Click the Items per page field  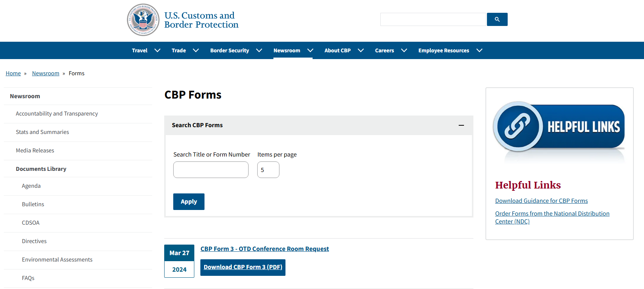pos(268,170)
